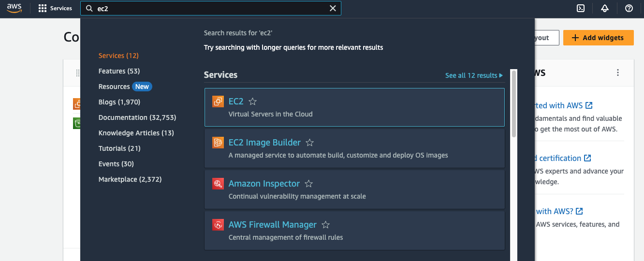
Task: Click the search magnifier icon
Action: tap(89, 8)
